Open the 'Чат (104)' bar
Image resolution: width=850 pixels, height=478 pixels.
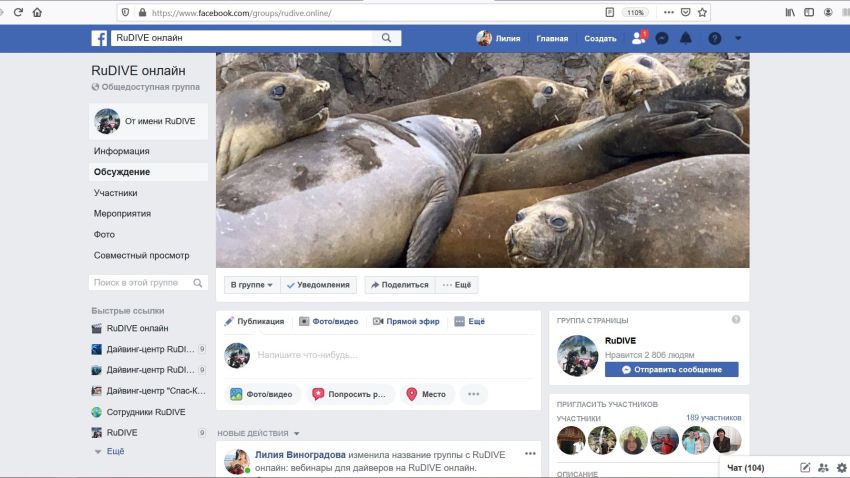[745, 468]
